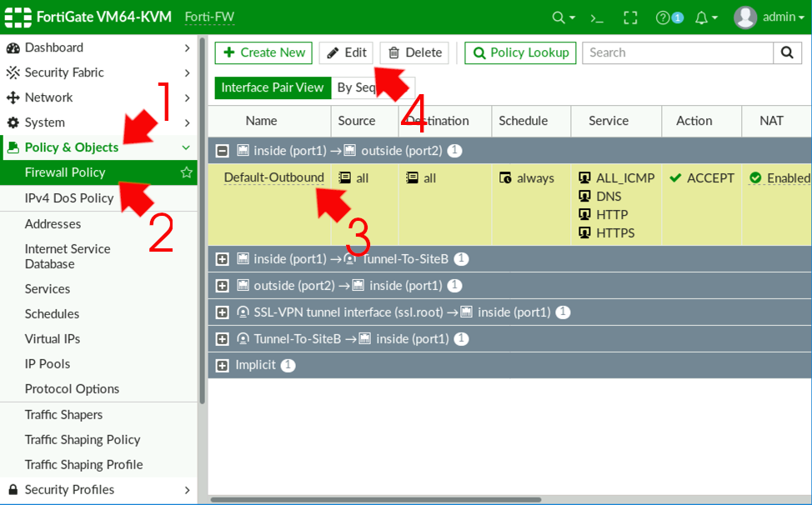
Task: Collapse the inside (port1) to outside (port2) group
Action: click(x=222, y=151)
